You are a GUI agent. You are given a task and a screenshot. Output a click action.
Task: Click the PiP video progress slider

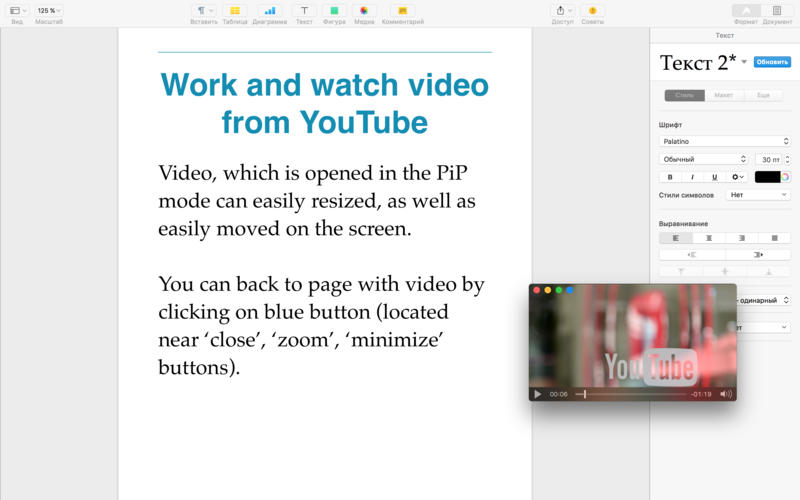(632, 394)
